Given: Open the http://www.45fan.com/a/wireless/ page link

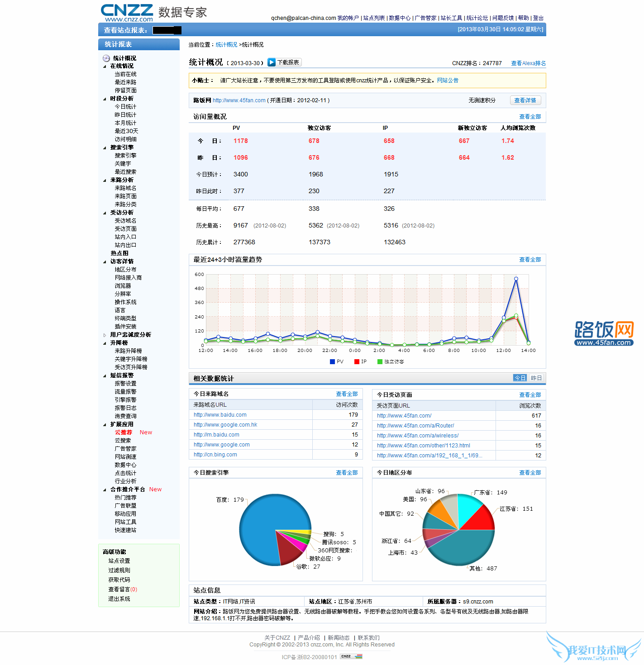Looking at the screenshot, I should [418, 436].
